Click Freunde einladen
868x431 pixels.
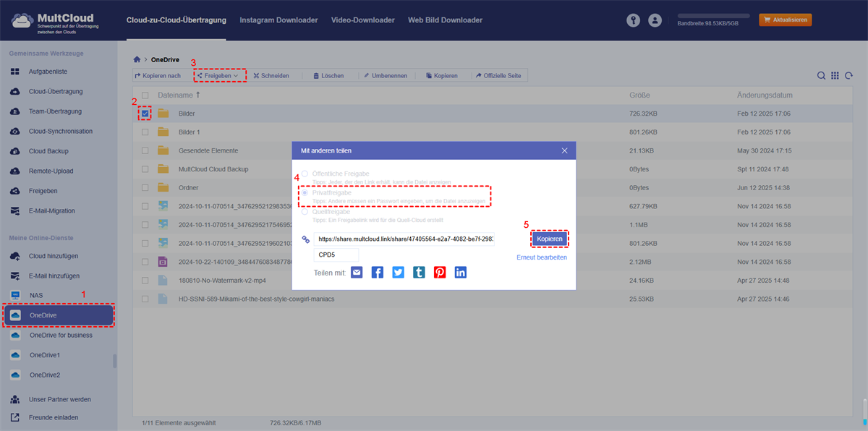pyautogui.click(x=54, y=417)
